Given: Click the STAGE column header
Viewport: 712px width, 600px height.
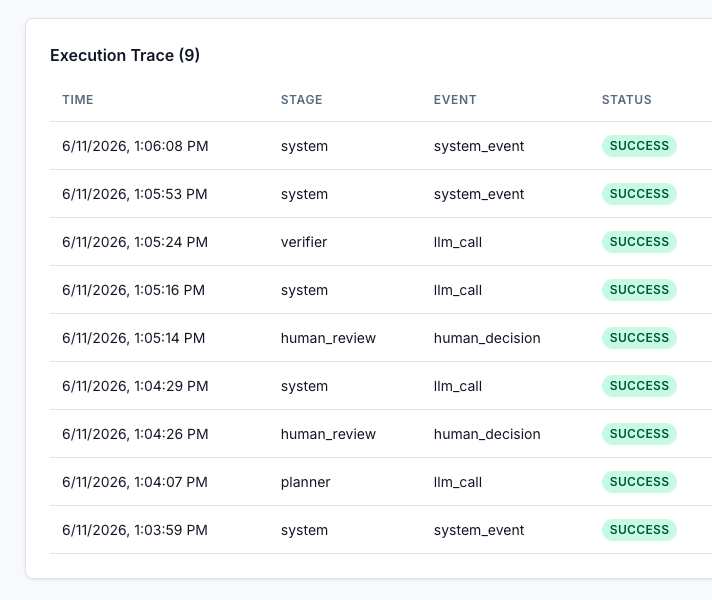Looking at the screenshot, I should (302, 99).
